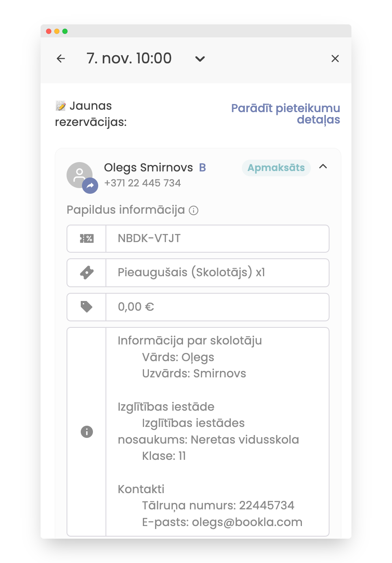Click the "Apmaksāts" status badge

click(x=276, y=168)
